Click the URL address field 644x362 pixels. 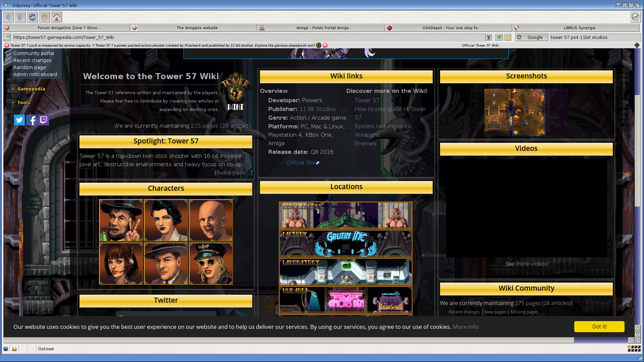tap(249, 37)
